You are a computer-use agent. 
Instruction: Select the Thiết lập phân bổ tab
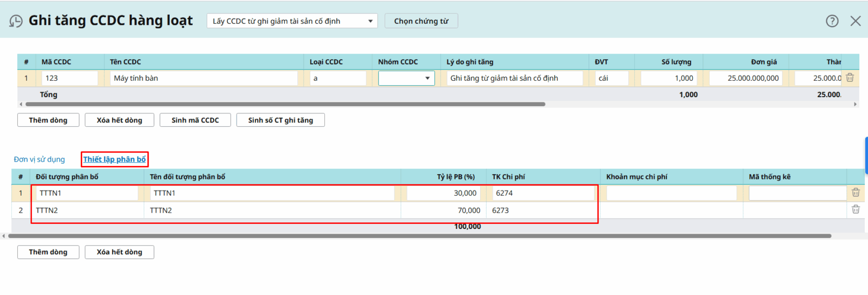coord(114,159)
